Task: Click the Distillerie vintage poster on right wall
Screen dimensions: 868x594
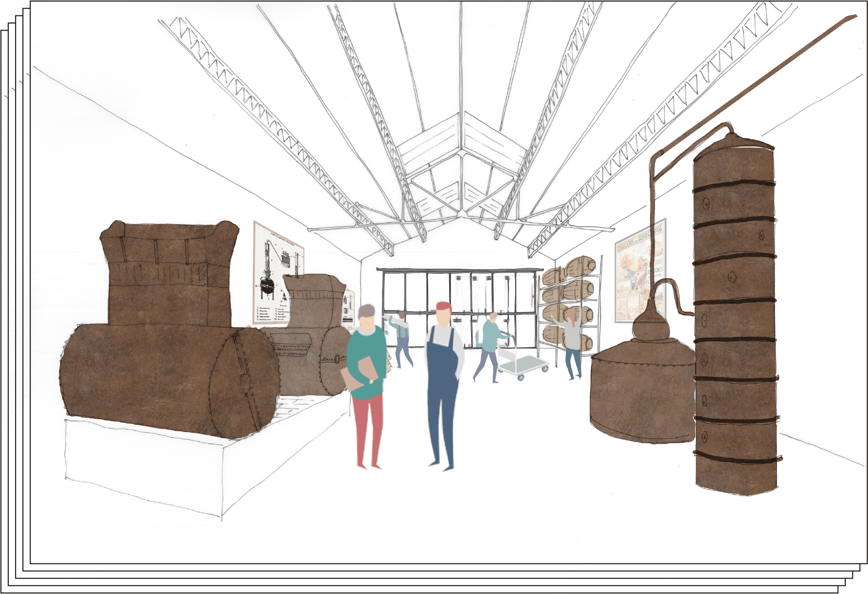Action: tap(640, 271)
